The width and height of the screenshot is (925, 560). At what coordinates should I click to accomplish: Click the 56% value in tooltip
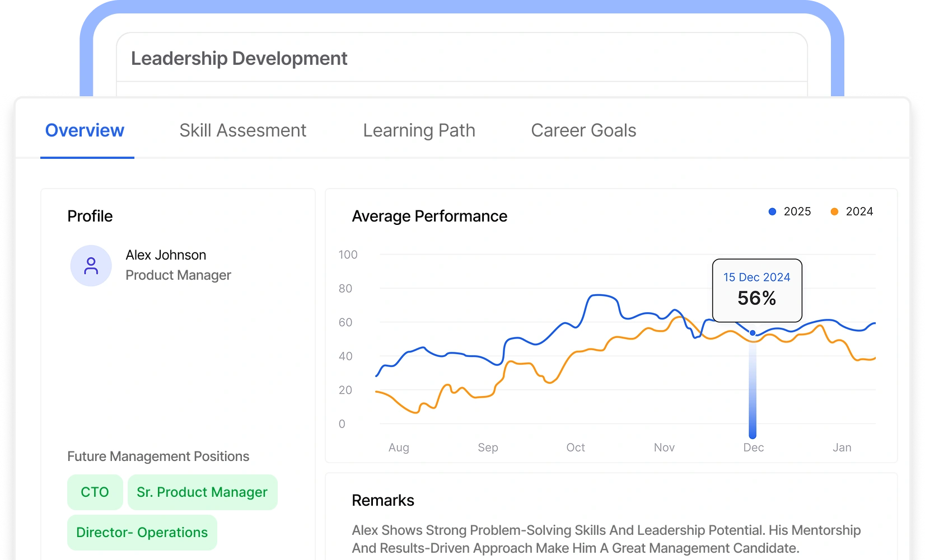point(757,298)
